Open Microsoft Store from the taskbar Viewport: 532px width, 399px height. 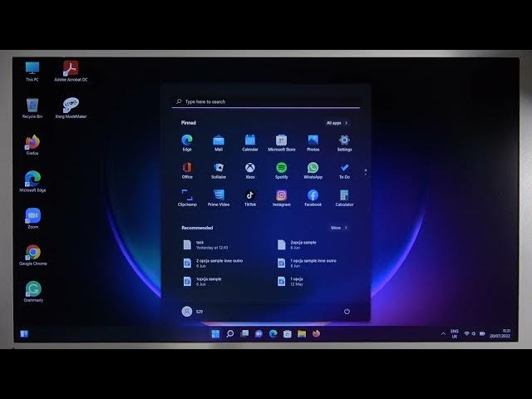[288, 334]
